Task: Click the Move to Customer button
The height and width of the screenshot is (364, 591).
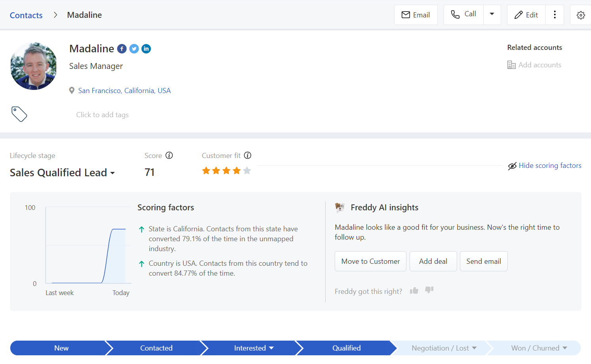Action: [x=370, y=261]
